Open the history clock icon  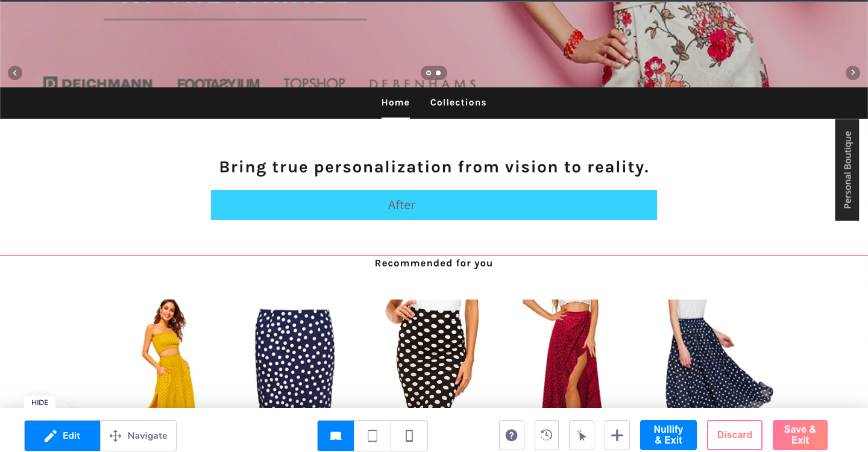click(x=547, y=435)
